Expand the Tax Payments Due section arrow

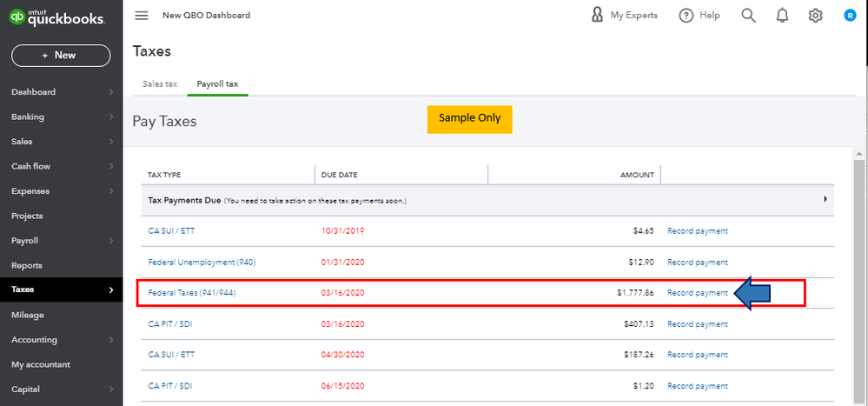825,199
